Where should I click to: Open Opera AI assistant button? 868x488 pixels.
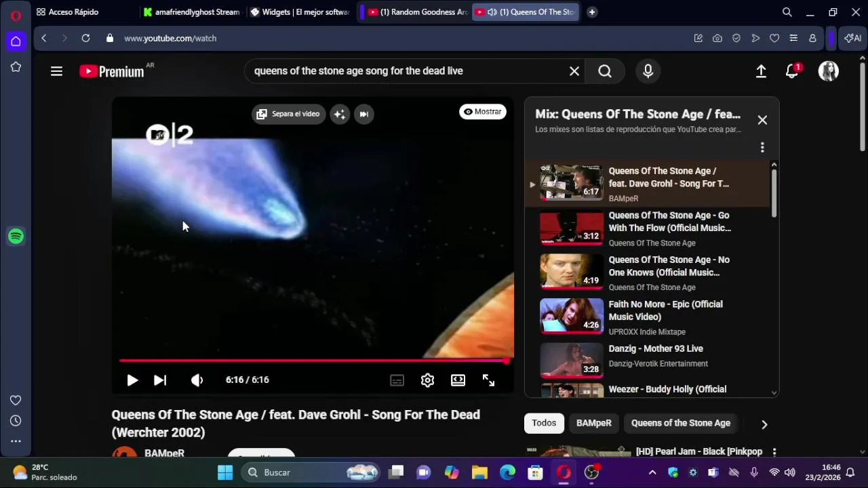pyautogui.click(x=852, y=39)
